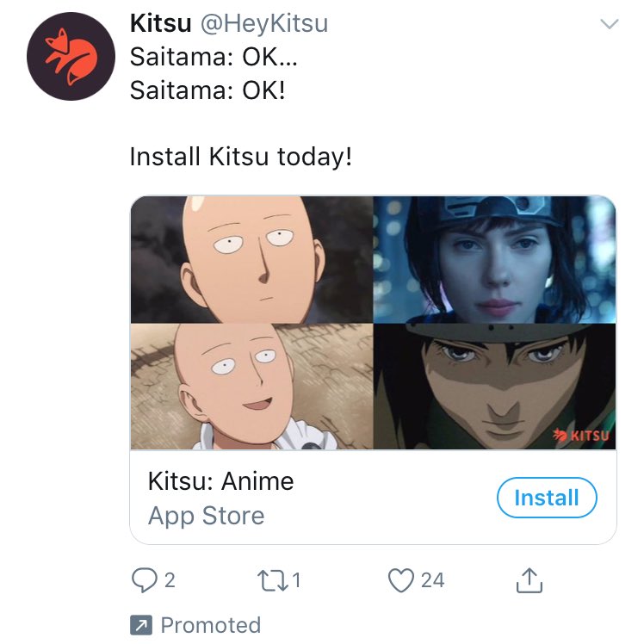
Task: Reply to the Kitsu tweet
Action: (x=144, y=580)
